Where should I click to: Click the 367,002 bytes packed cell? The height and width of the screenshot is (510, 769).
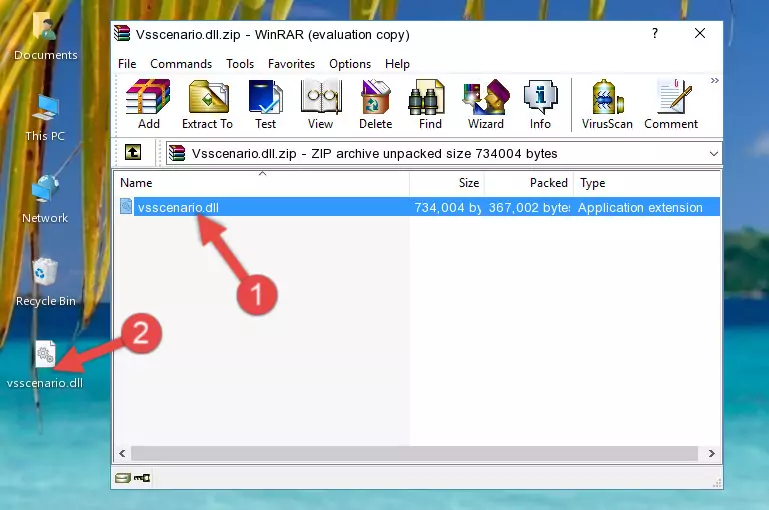click(529, 207)
